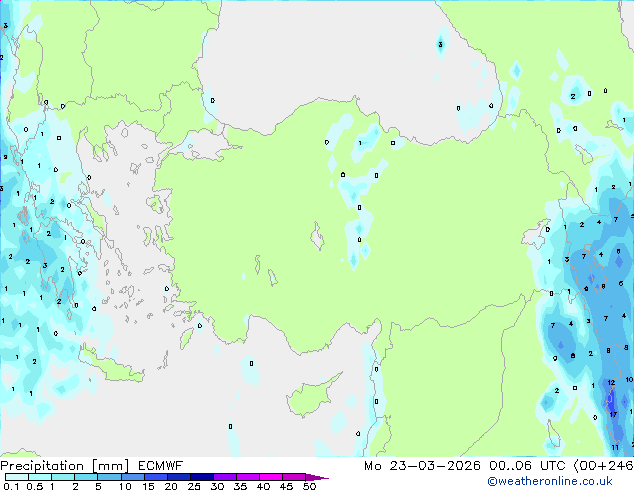Click the 0.5–1 mm legend swatch
Image resolution: width=634 pixels, height=490 pixels.
point(40,477)
